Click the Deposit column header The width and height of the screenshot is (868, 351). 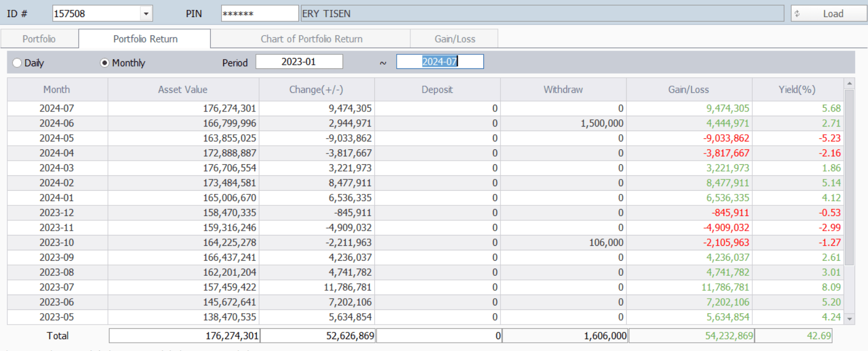(437, 90)
